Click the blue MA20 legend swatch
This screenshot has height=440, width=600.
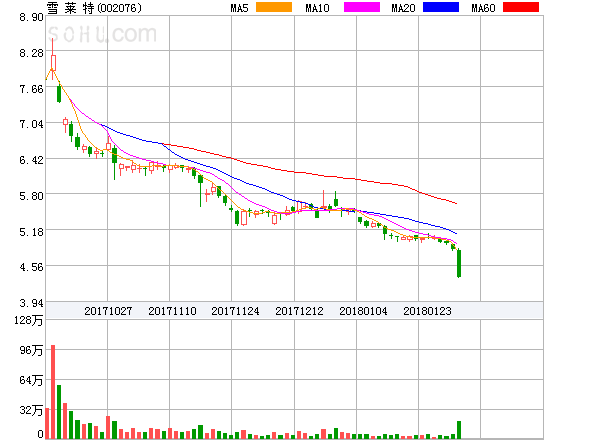pos(441,7)
